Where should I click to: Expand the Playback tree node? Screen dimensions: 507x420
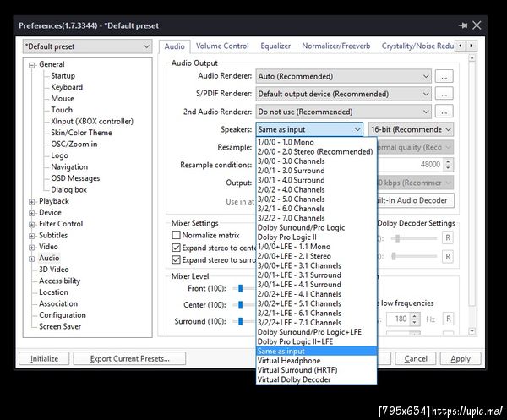[x=32, y=202]
